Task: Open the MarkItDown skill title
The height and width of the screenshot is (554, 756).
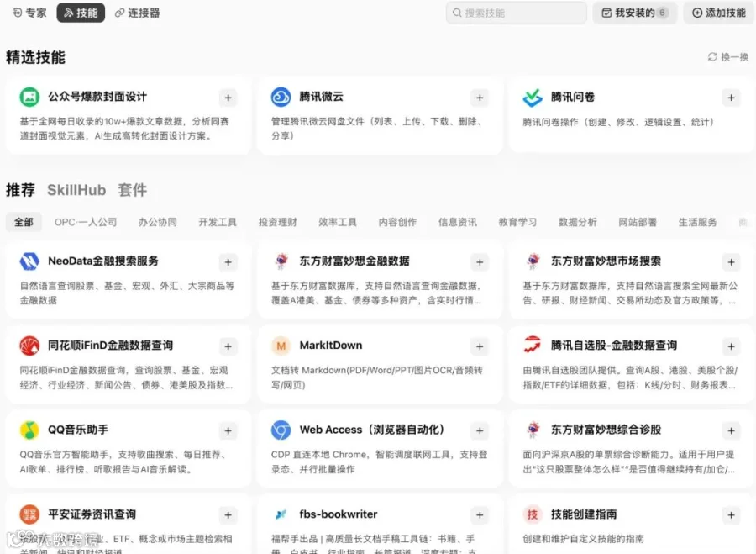Action: pyautogui.click(x=331, y=346)
